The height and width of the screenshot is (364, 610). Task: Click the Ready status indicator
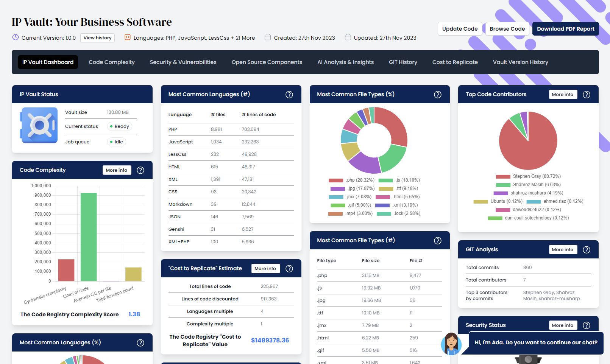[120, 126]
